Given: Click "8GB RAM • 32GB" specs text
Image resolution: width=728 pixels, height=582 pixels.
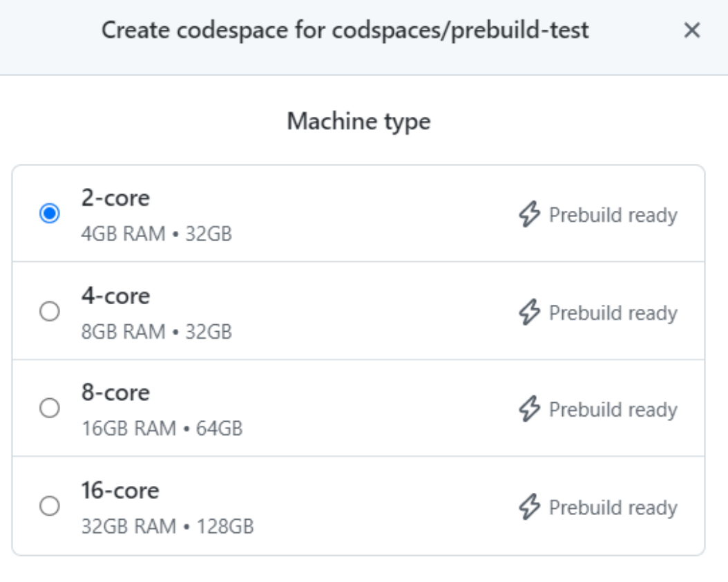Looking at the screenshot, I should pos(157,332).
